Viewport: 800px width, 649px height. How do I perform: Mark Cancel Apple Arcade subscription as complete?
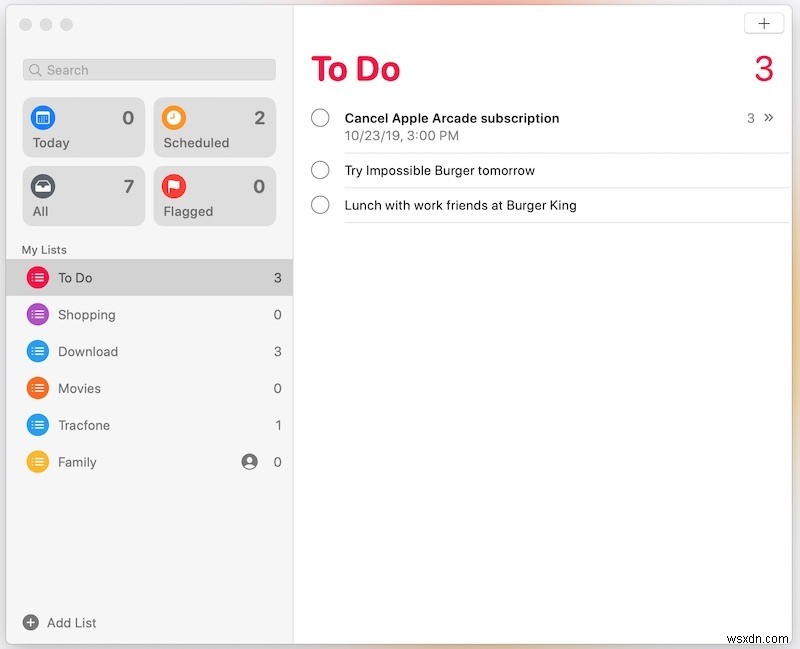tap(320, 118)
